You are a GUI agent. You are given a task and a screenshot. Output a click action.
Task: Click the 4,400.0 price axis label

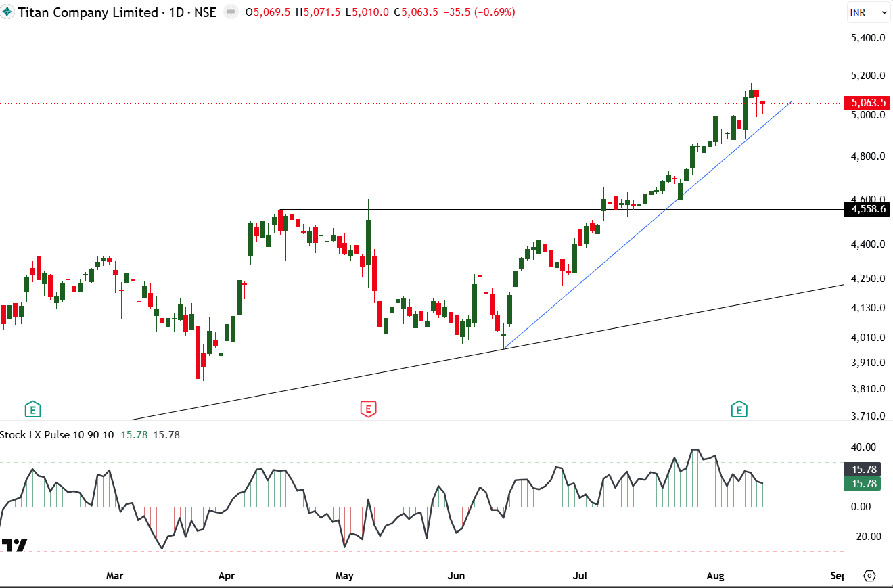868,244
